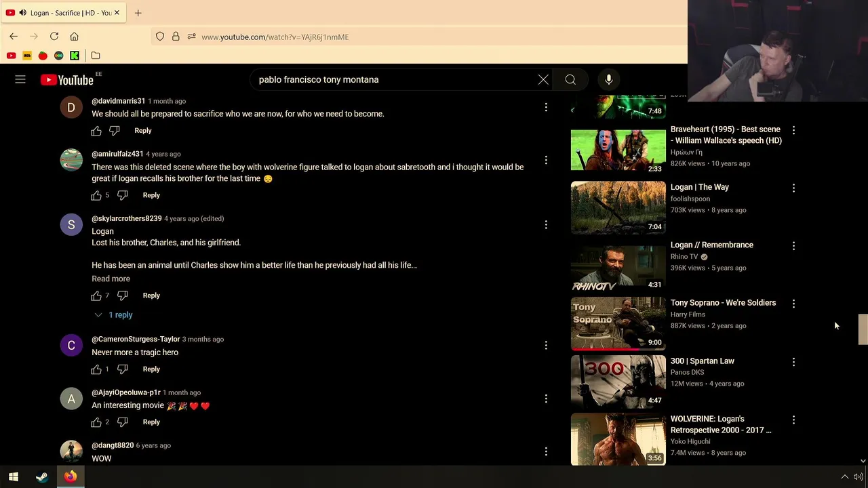
Task: Open more options for Tony Soprano video
Action: point(793,304)
